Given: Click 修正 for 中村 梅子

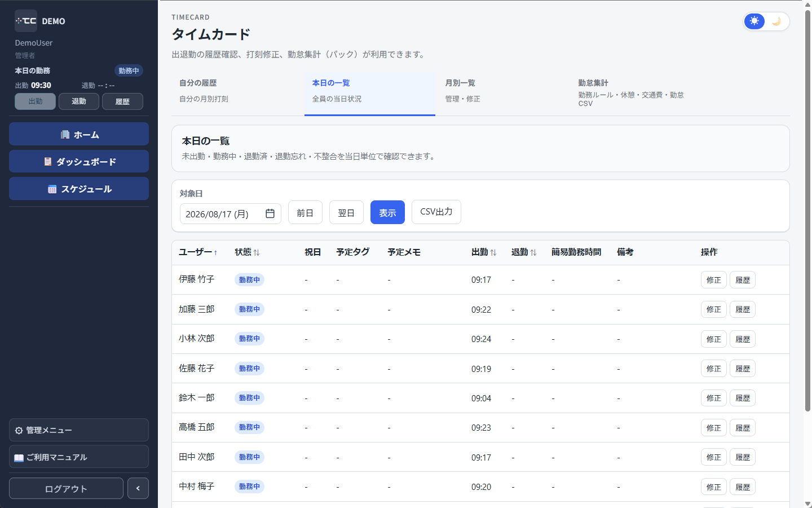Looking at the screenshot, I should 714,487.
